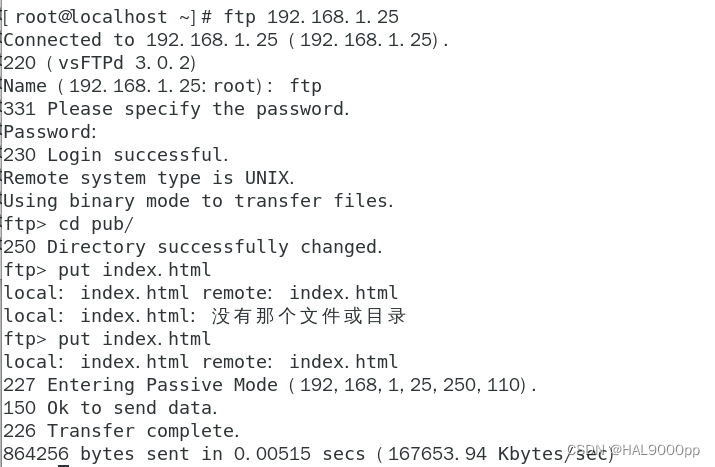Click the first 'put index.html' command
The width and height of the screenshot is (715, 467).
134,270
